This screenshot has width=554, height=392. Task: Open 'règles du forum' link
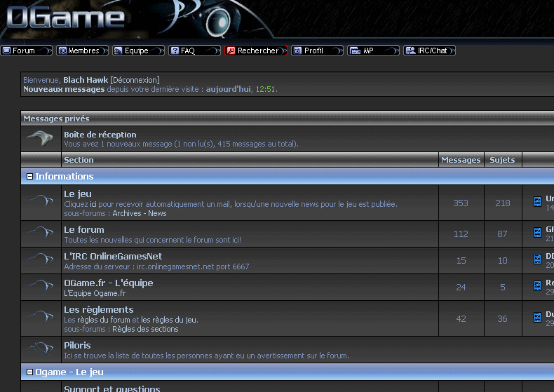pos(104,320)
